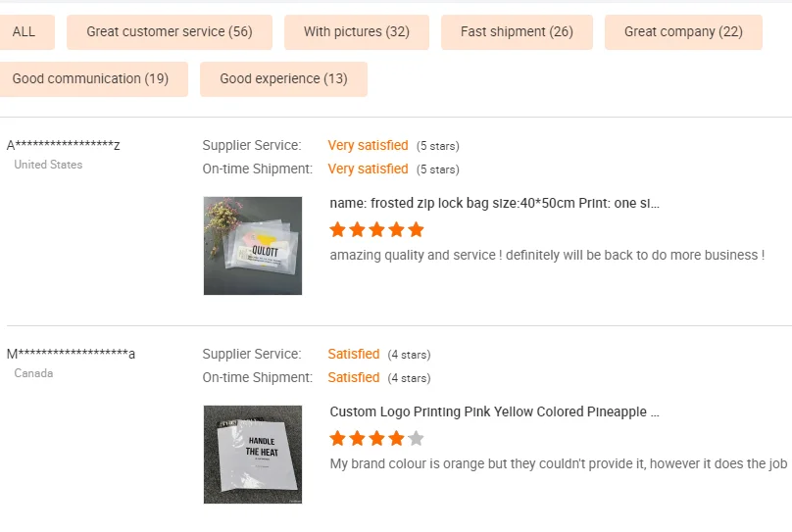792x532 pixels.
Task: Choose the Good experience (13) tag
Action: tap(283, 78)
